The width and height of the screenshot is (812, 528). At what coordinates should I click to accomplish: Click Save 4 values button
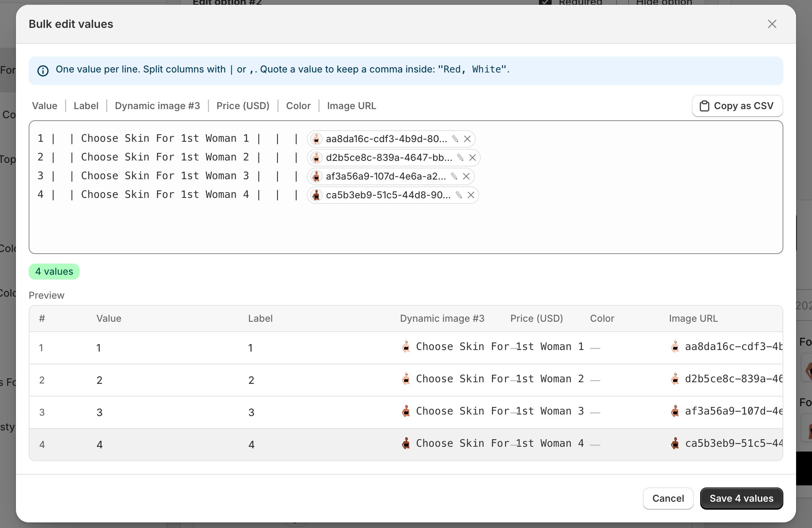(742, 499)
